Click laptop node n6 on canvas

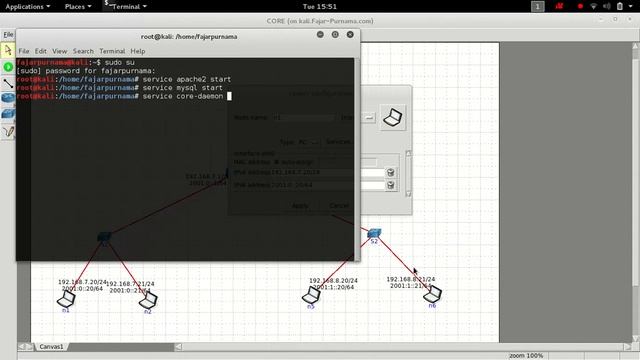coord(432,293)
